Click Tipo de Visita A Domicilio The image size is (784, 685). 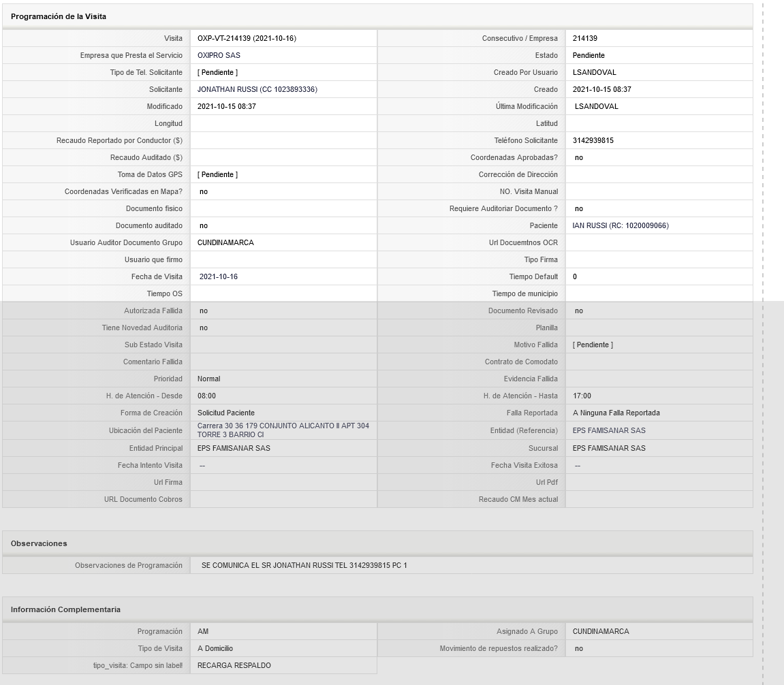[x=215, y=648]
